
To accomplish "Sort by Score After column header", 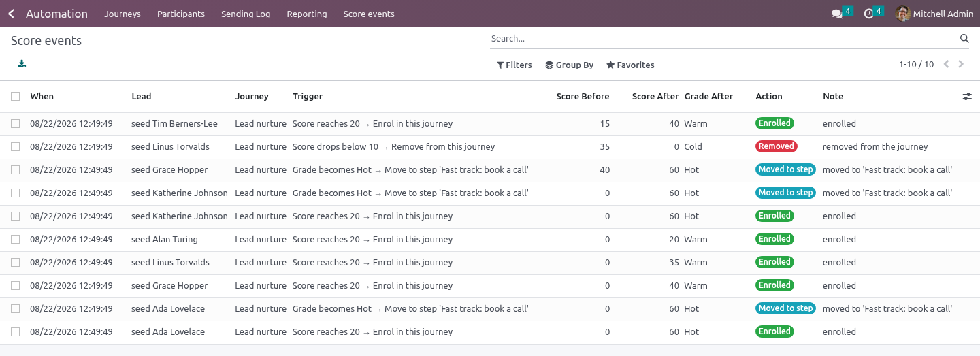I will point(655,97).
